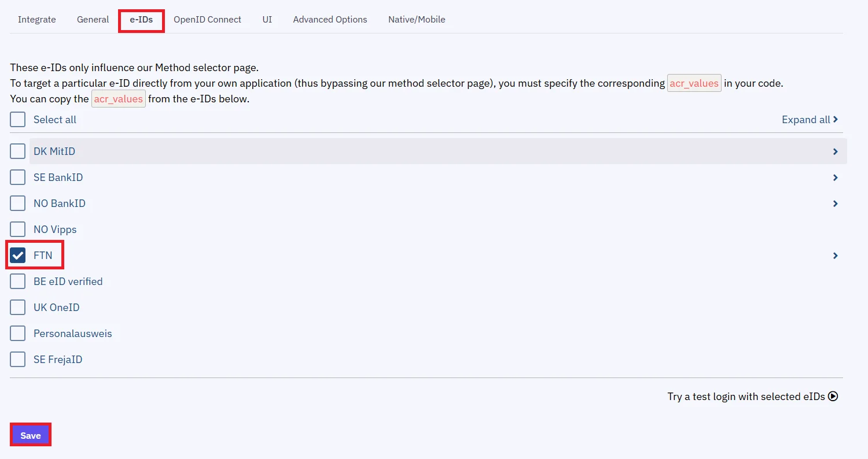Click Try a test login with selected eIDs
Screen dimensions: 868x459
(x=746, y=396)
